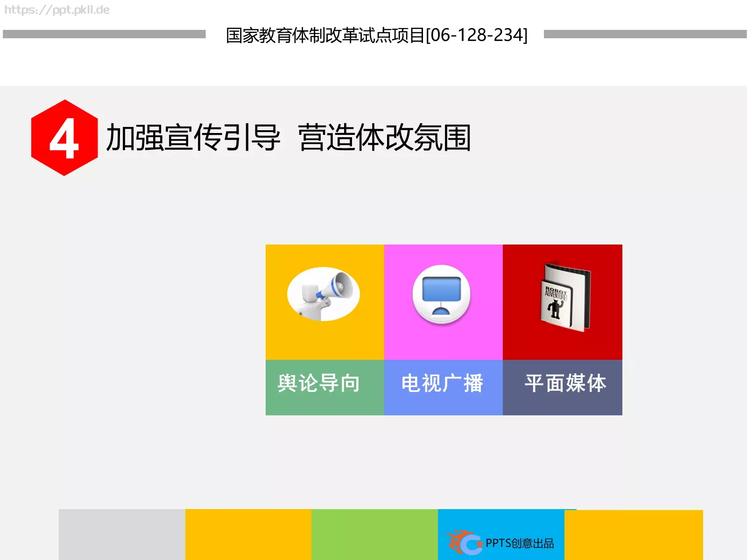
Task: Open the Robot Adventure book icon
Action: click(x=562, y=294)
